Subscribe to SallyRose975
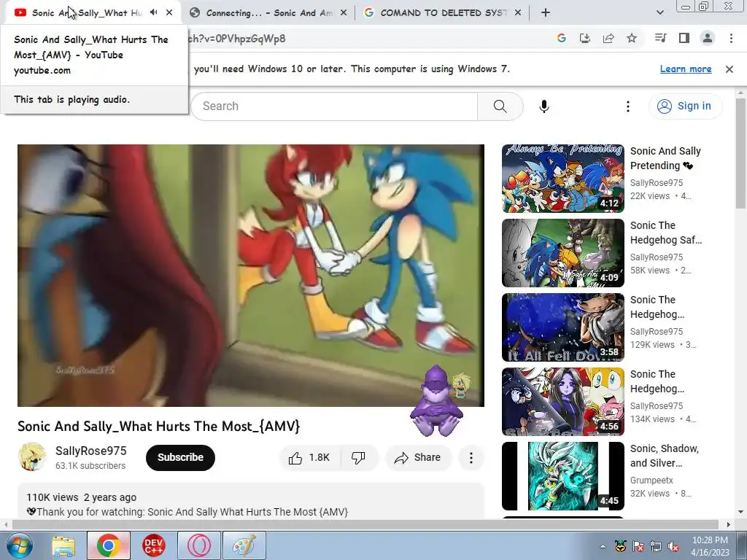Screen dimensions: 747x560 coord(181,458)
